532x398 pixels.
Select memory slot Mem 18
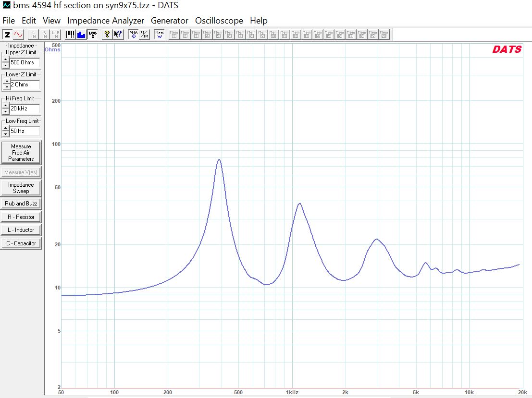(362, 35)
